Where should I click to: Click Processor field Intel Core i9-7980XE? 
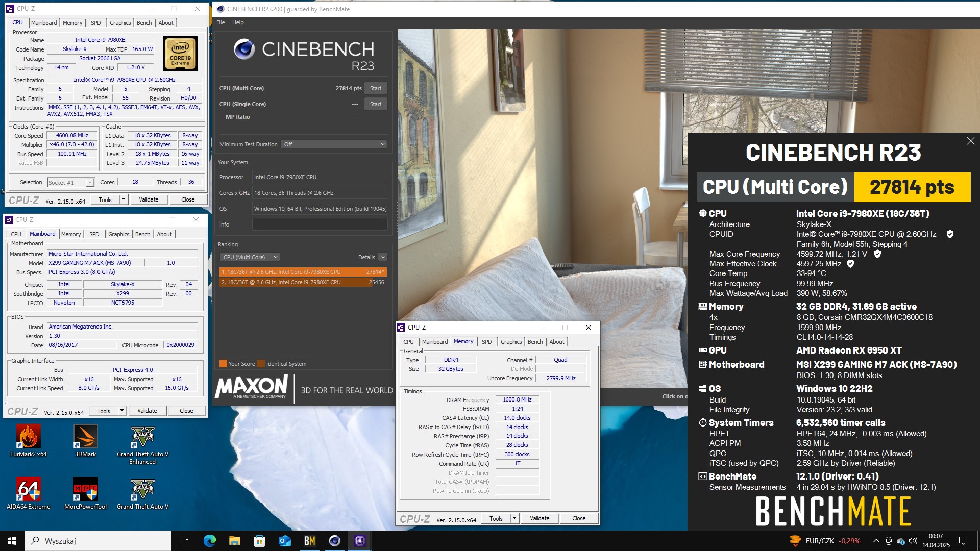point(320,177)
